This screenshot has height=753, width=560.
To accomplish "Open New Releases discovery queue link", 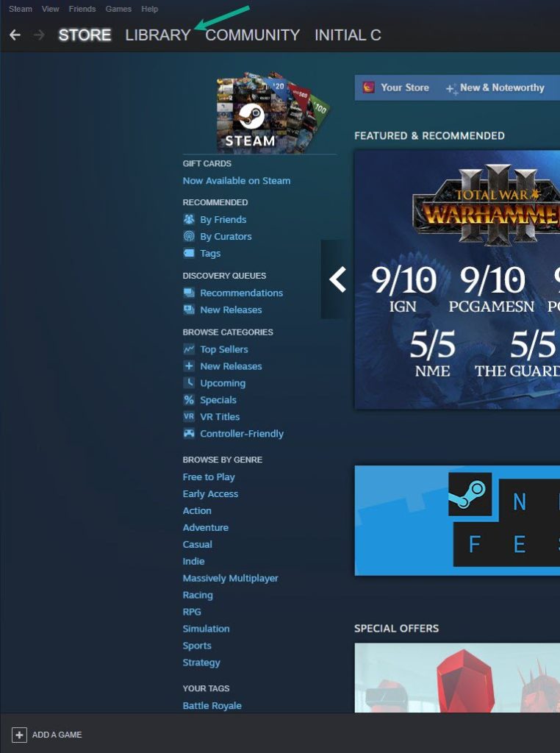I will (231, 310).
